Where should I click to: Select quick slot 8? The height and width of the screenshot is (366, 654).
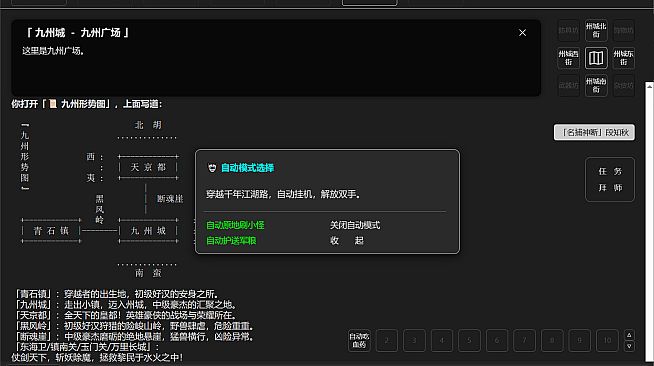pos(552,341)
